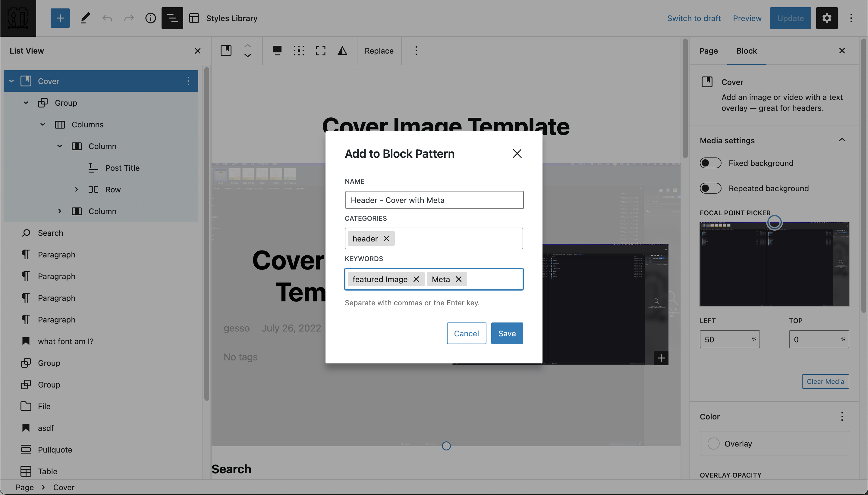Select the Tools pencil icon
868x495 pixels.
pos(85,18)
